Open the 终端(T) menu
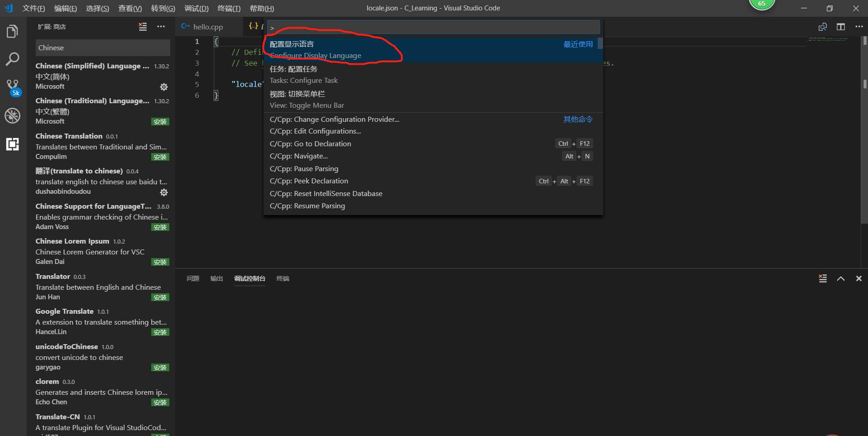 click(229, 8)
